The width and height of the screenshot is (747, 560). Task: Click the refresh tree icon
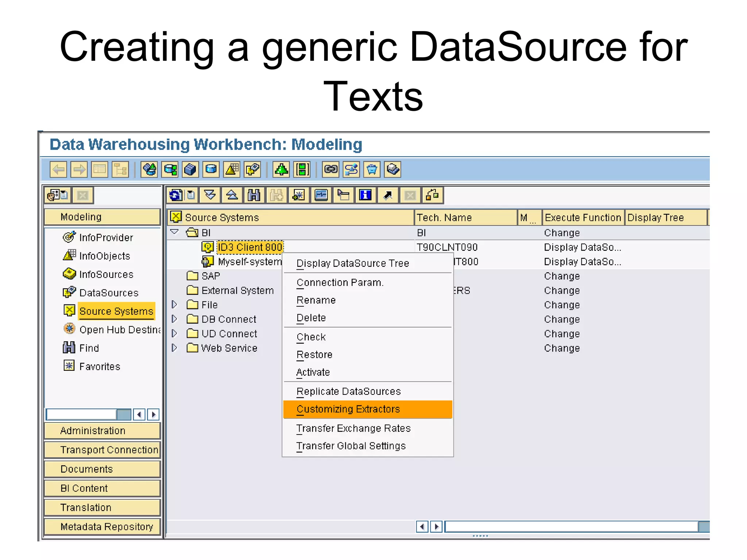click(175, 195)
